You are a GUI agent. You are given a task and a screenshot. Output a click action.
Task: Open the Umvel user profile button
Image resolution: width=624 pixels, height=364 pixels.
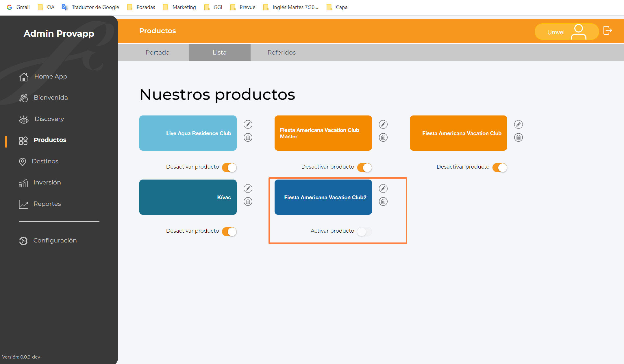566,32
